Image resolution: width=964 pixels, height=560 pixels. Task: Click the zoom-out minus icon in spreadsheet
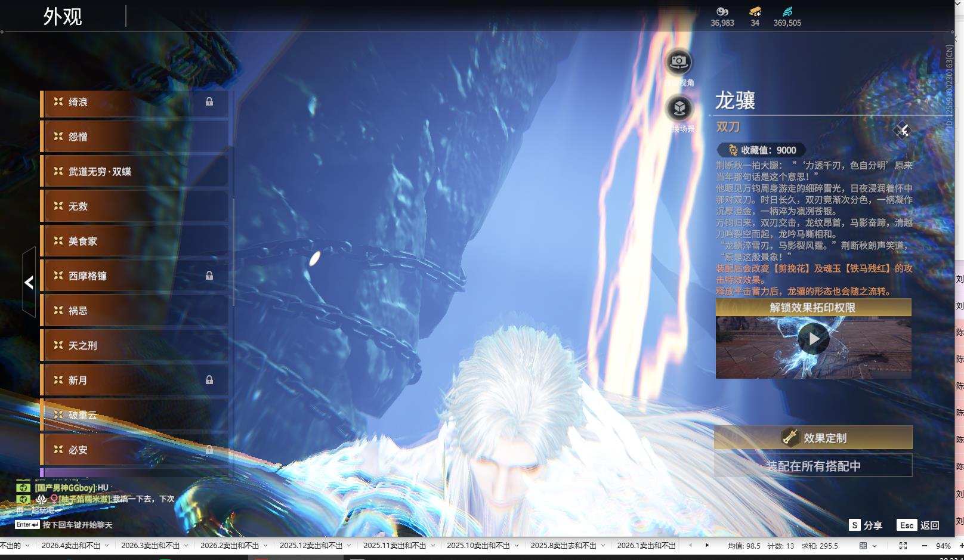(x=925, y=546)
